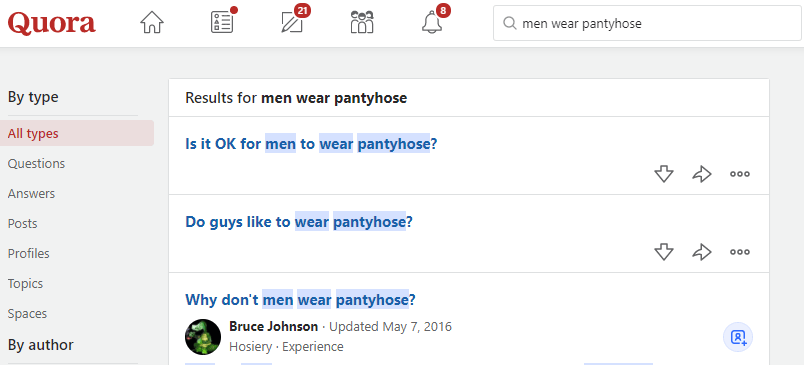
Task: Open the Following feed list icon
Action: point(223,23)
